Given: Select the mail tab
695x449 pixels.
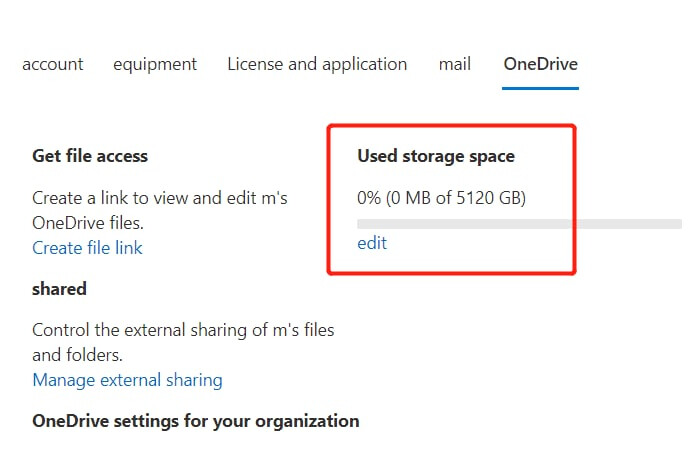Looking at the screenshot, I should [x=455, y=64].
